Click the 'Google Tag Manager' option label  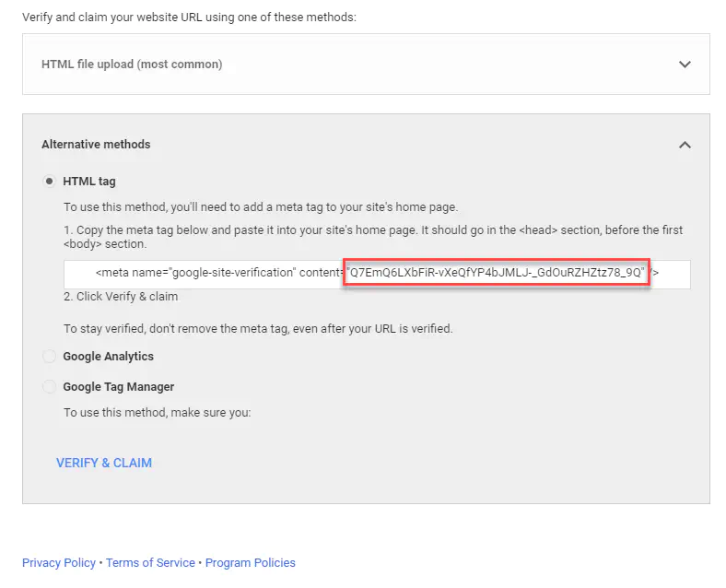click(x=118, y=387)
